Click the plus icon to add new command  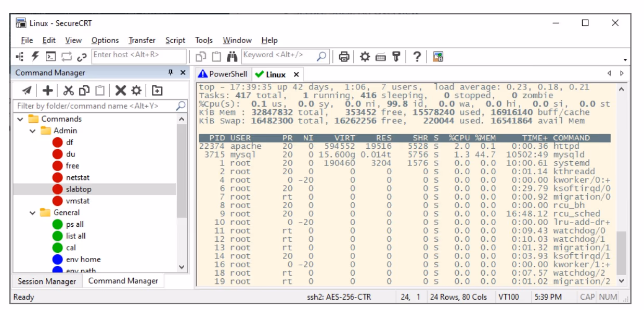[47, 91]
